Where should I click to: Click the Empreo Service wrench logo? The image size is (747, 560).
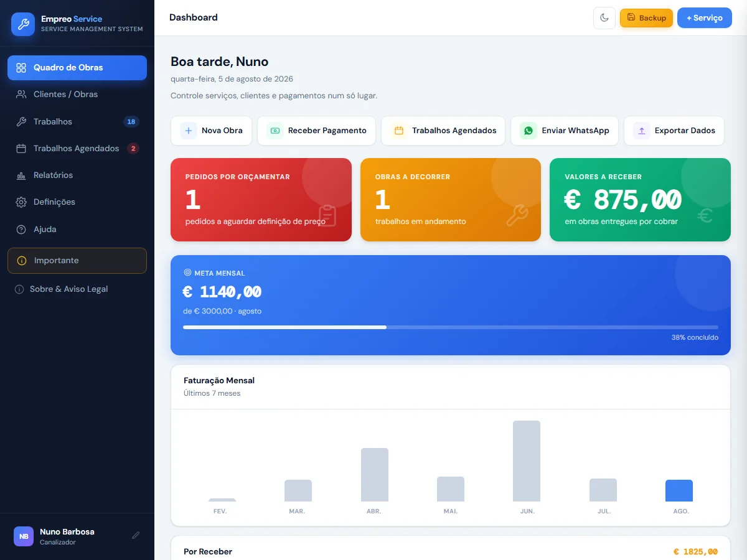coord(23,24)
